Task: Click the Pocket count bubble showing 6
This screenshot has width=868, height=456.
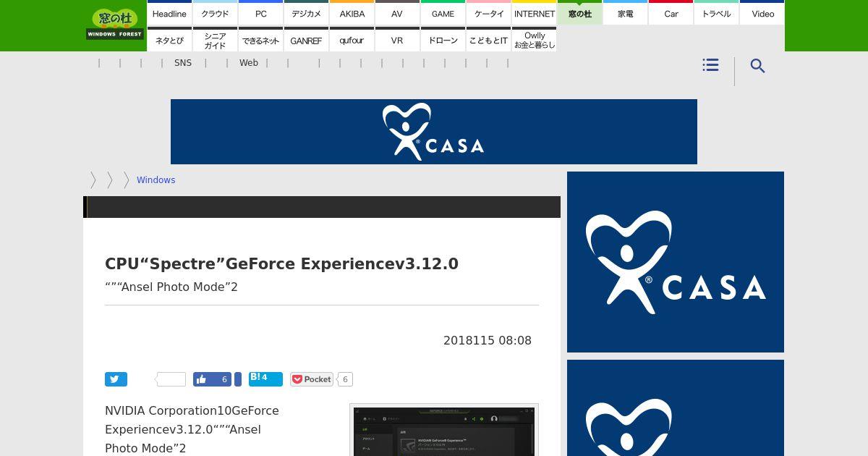Action: (345, 379)
